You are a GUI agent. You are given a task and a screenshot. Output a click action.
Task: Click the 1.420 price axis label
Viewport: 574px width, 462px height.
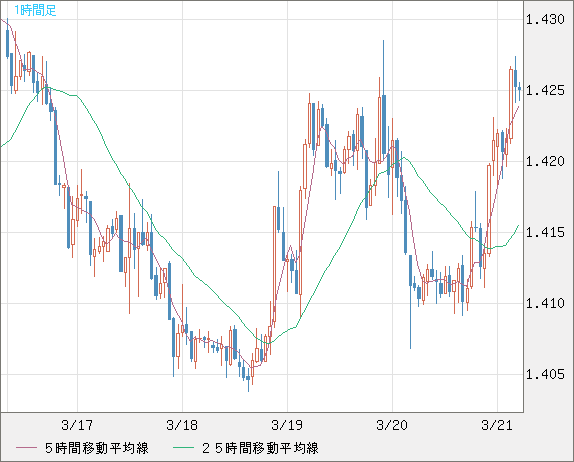point(545,161)
